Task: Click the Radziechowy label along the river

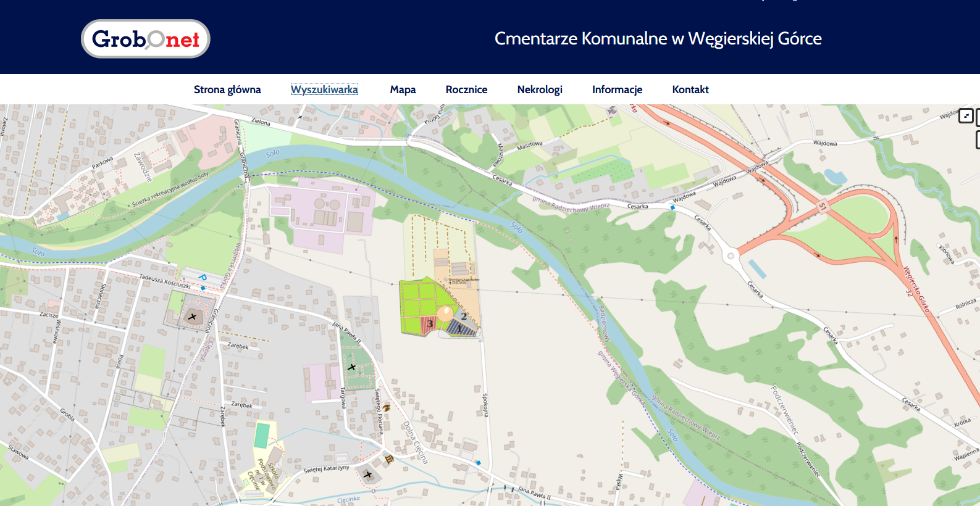Action: pyautogui.click(x=604, y=324)
